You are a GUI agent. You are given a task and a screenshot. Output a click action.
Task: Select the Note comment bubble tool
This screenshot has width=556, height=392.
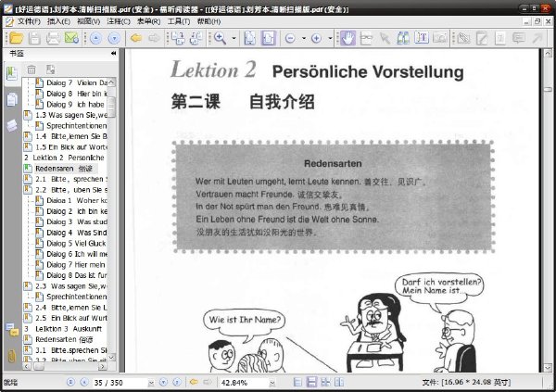tap(518, 38)
